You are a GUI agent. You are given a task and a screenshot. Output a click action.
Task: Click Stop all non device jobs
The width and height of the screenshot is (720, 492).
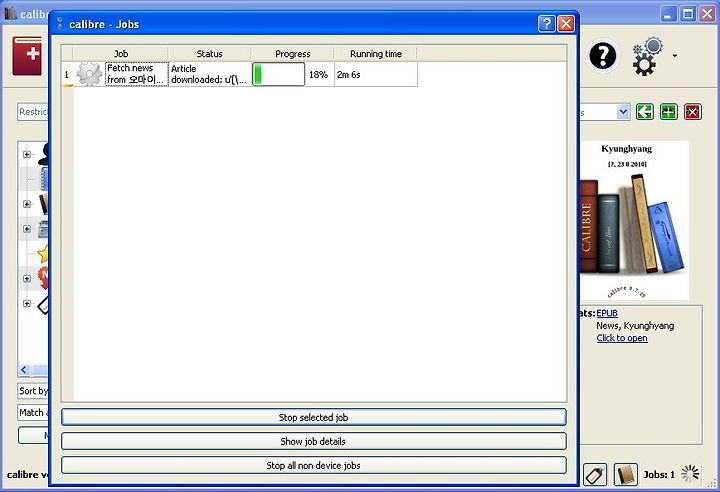point(314,465)
